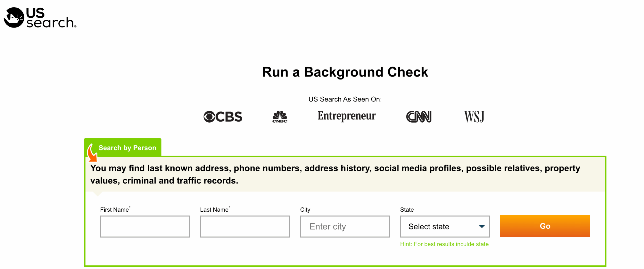Screen dimensions: 644x269
Task: Click the Entrepreneur magazine logo
Action: pyautogui.click(x=346, y=116)
